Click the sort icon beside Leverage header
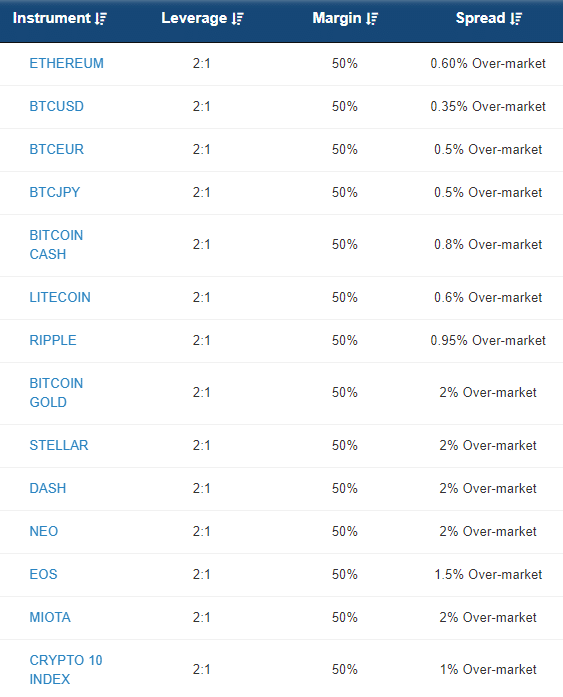 click(x=238, y=19)
